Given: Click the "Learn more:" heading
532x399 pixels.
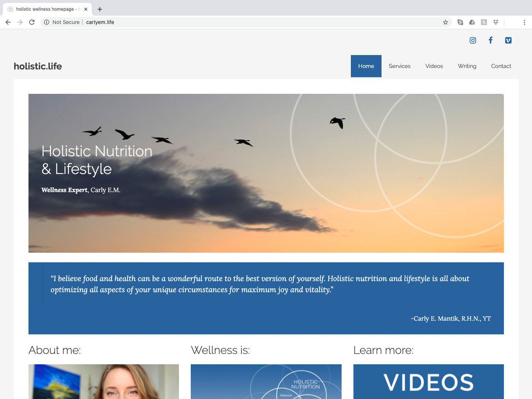Looking at the screenshot, I should pos(383,350).
